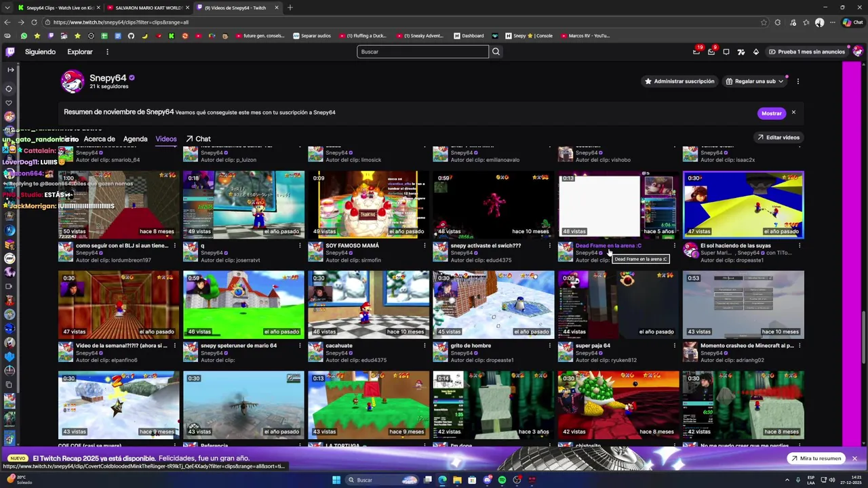Dismiss the November summary banner

coord(793,113)
